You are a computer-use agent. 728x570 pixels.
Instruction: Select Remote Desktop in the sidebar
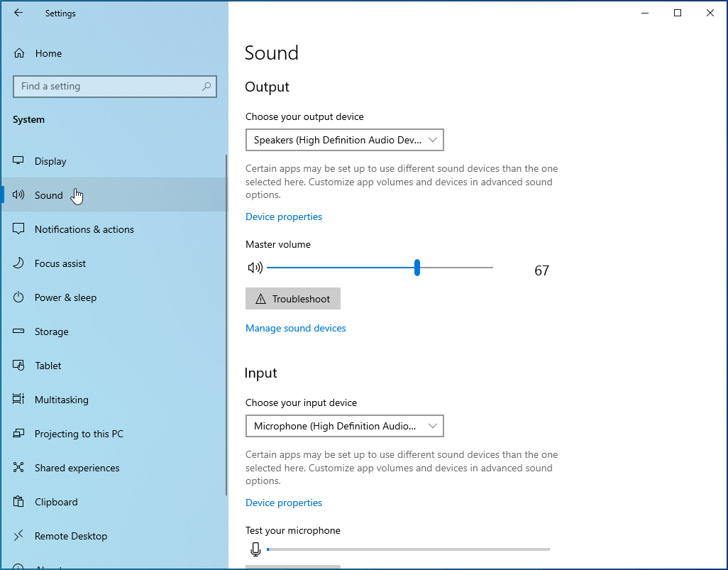[x=70, y=536]
